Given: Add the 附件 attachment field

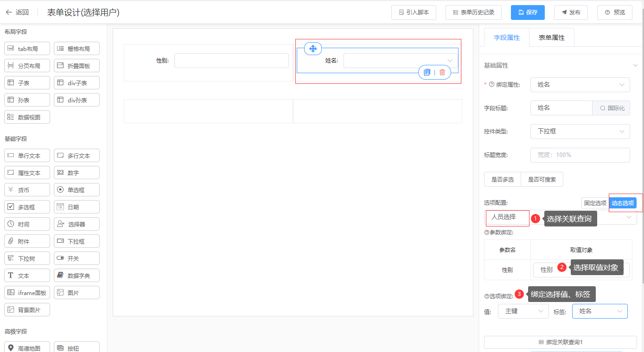Looking at the screenshot, I should (27, 241).
